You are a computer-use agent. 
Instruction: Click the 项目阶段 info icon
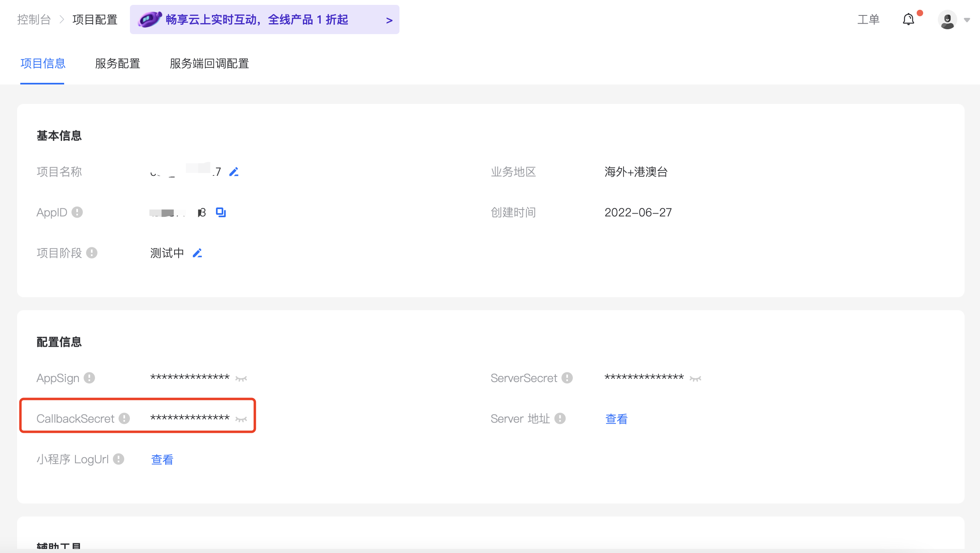(92, 253)
